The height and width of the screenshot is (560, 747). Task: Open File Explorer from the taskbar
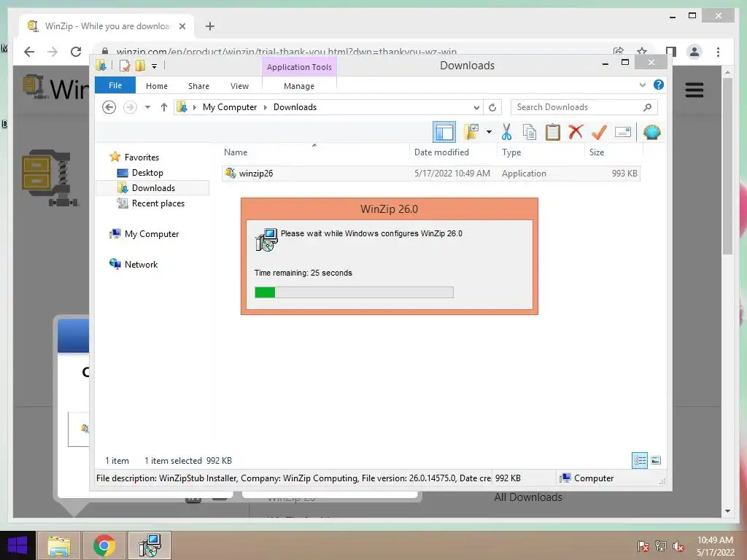pos(59,545)
